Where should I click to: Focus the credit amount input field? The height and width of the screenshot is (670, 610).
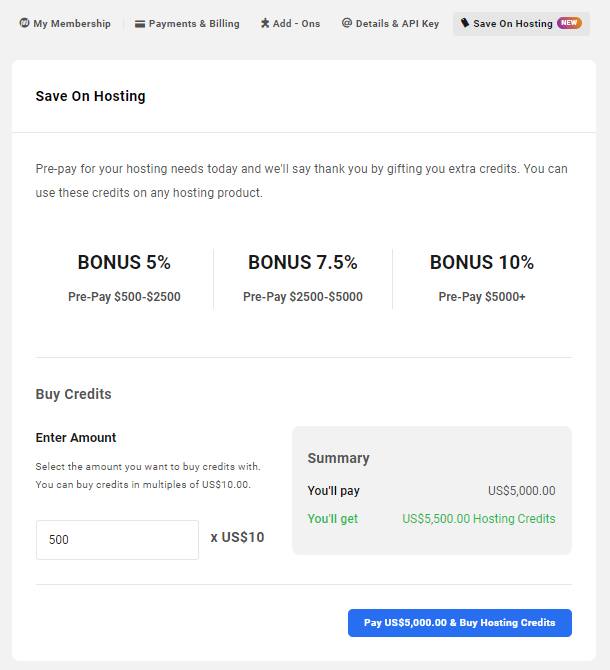pos(117,540)
